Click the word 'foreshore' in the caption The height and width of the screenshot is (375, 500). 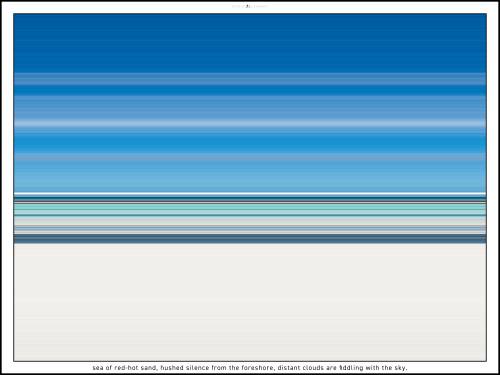[257, 368]
